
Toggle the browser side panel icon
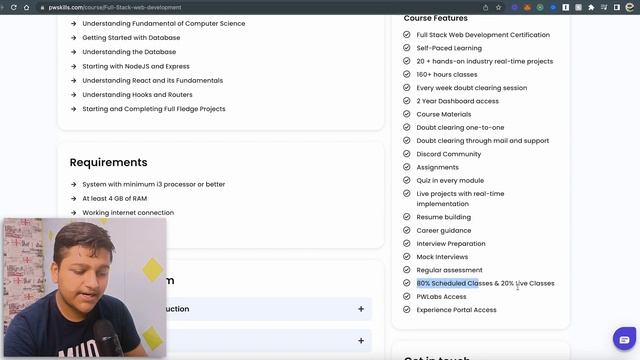(x=617, y=7)
